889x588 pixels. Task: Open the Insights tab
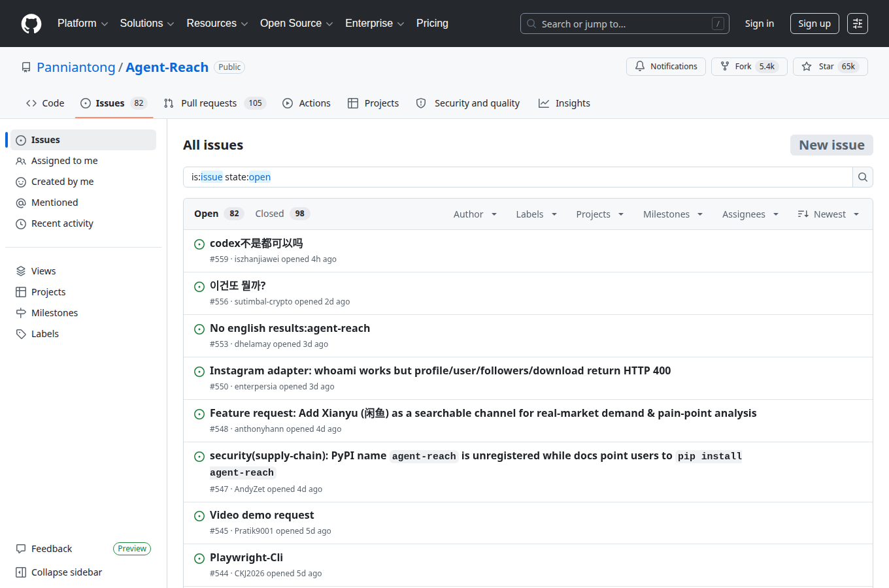pos(564,103)
